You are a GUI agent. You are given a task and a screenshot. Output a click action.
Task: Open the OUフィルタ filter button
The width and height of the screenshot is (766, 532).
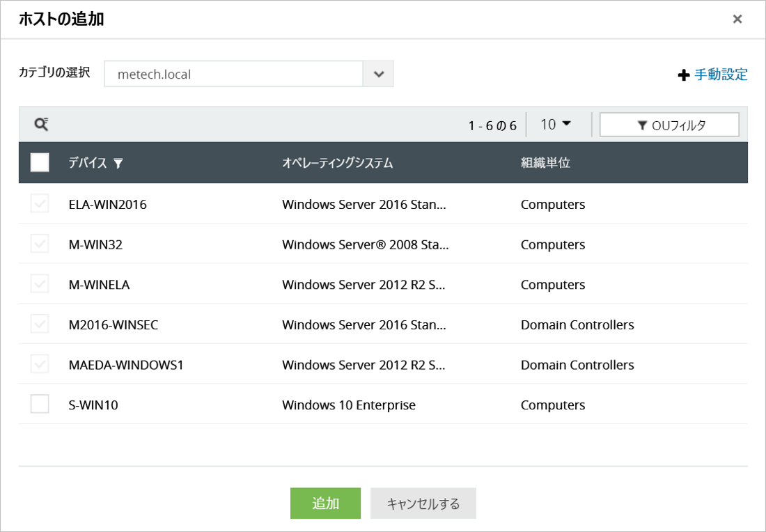pos(669,125)
